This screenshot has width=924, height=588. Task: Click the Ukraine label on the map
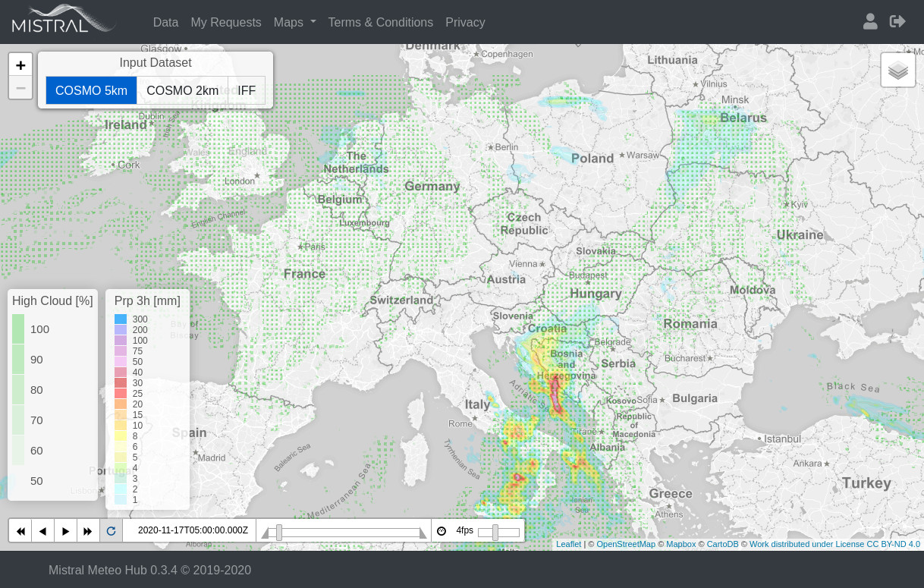[800, 235]
